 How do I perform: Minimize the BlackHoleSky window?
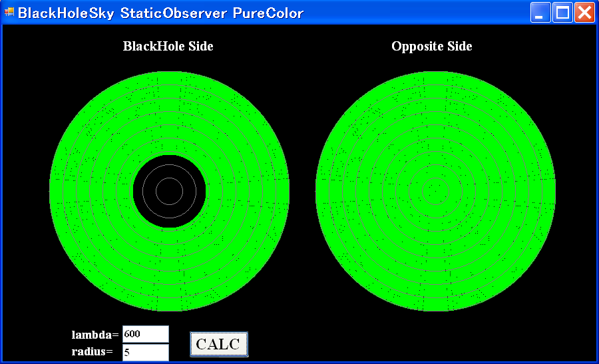pos(540,13)
